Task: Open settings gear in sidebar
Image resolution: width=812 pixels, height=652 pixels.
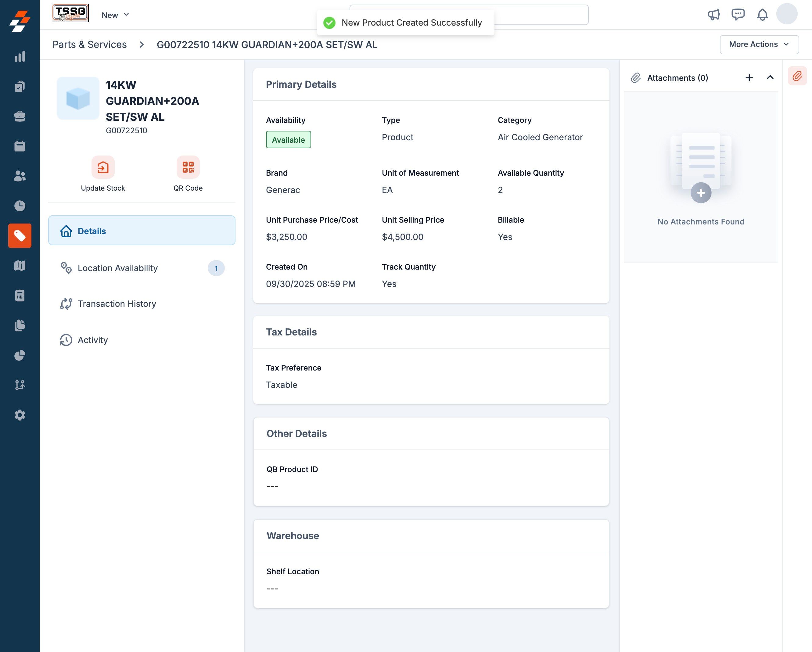Action: tap(20, 415)
